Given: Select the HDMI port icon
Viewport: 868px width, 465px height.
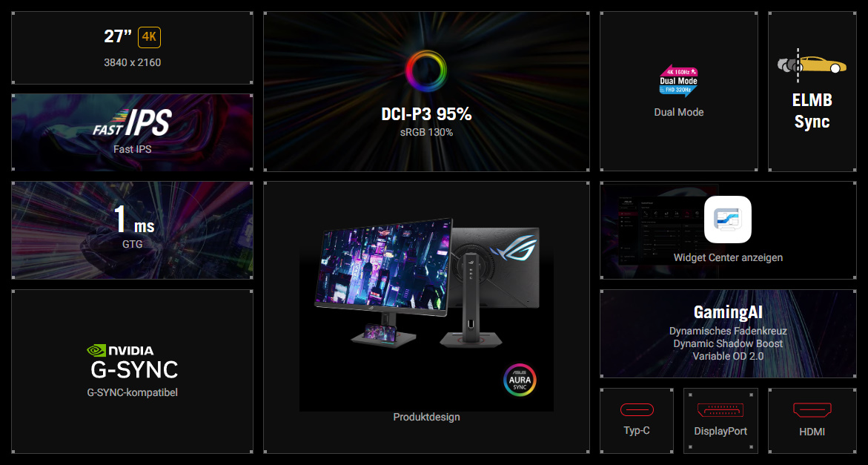Looking at the screenshot, I should tap(812, 409).
